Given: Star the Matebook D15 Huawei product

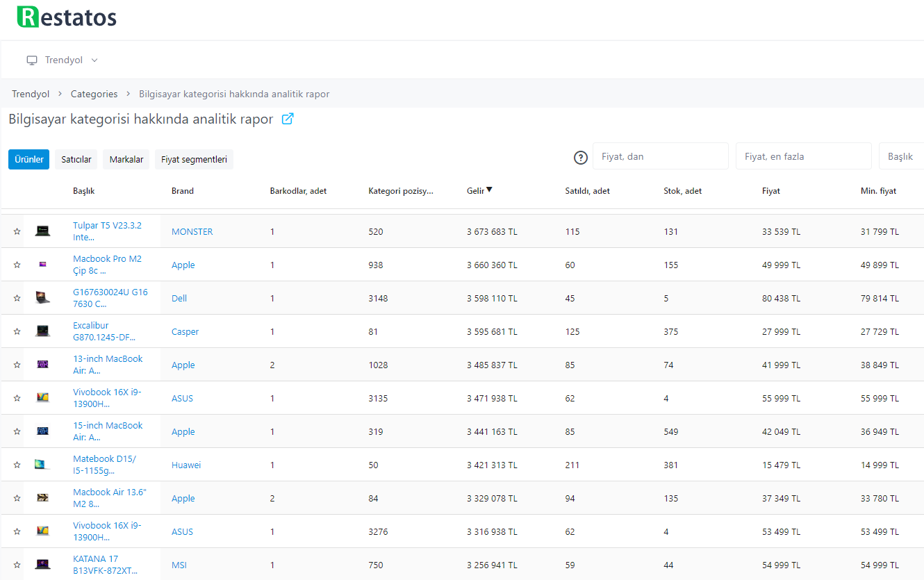Looking at the screenshot, I should coord(17,465).
